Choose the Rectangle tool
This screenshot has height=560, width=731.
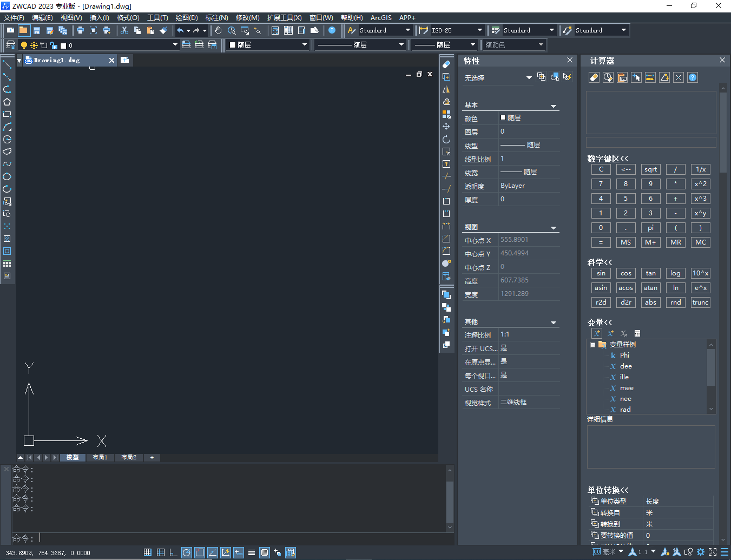(7, 114)
